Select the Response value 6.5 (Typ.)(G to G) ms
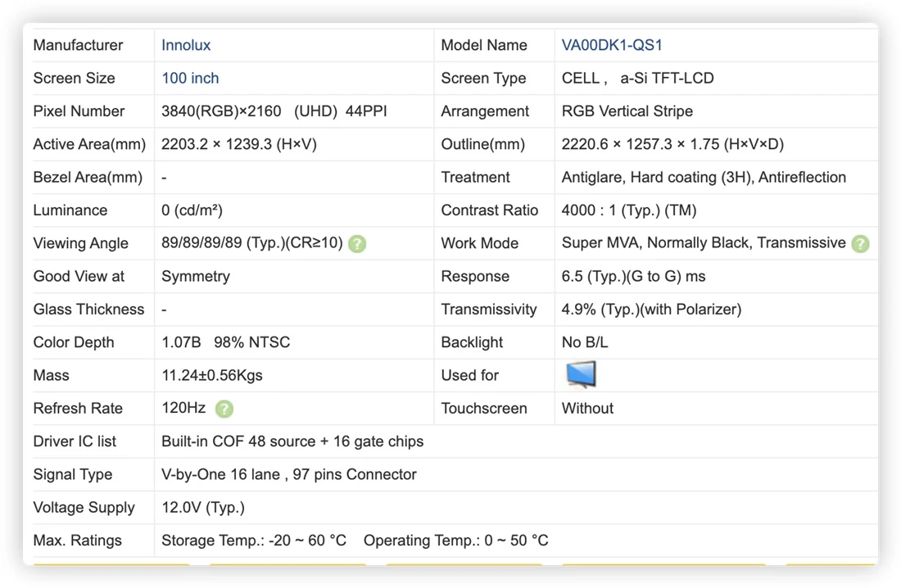901x588 pixels. [x=633, y=277]
